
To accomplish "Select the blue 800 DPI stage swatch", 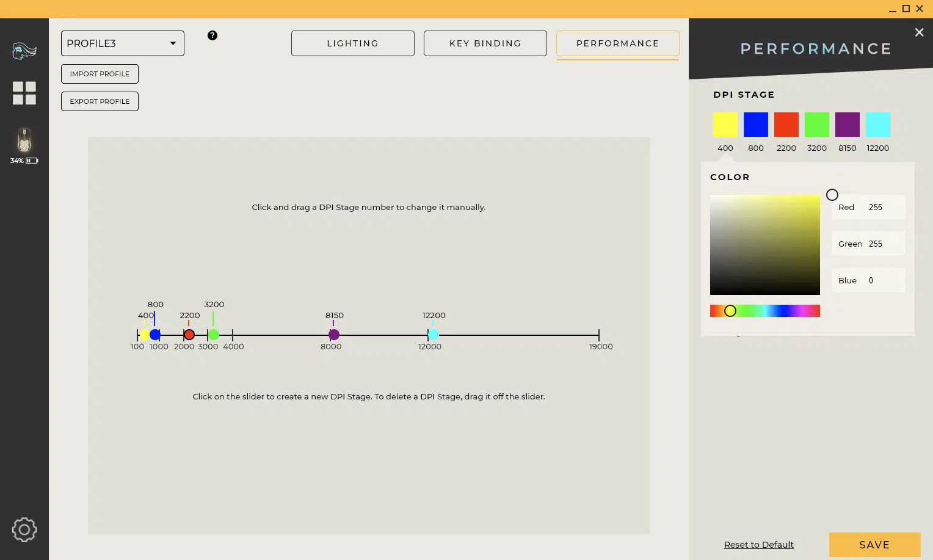I will [755, 125].
